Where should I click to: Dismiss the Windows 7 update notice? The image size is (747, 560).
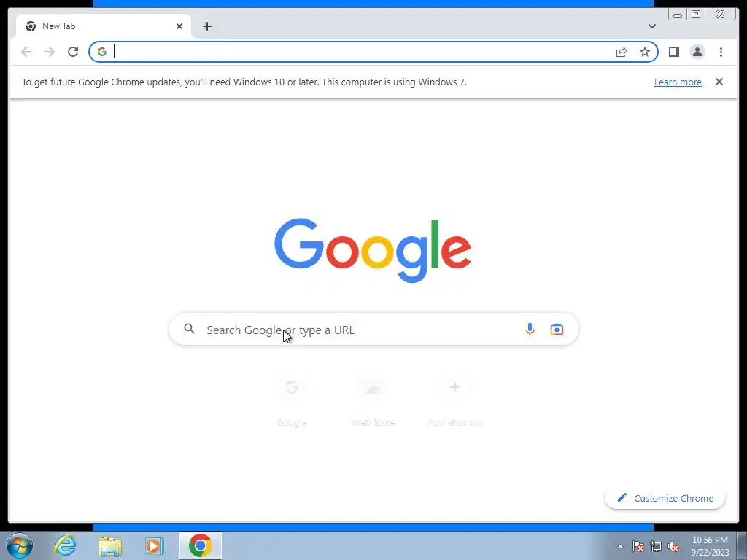coord(719,82)
